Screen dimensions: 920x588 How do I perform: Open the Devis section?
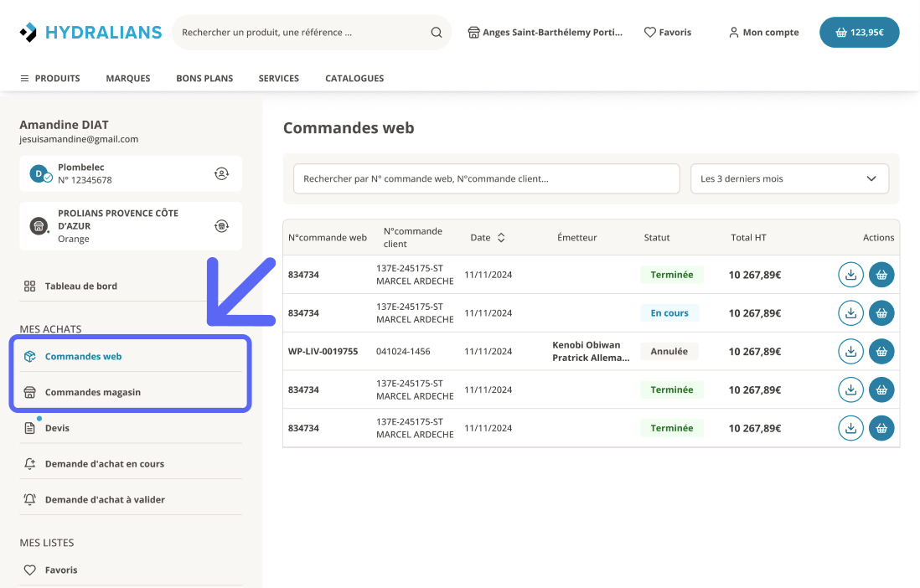pos(130,428)
